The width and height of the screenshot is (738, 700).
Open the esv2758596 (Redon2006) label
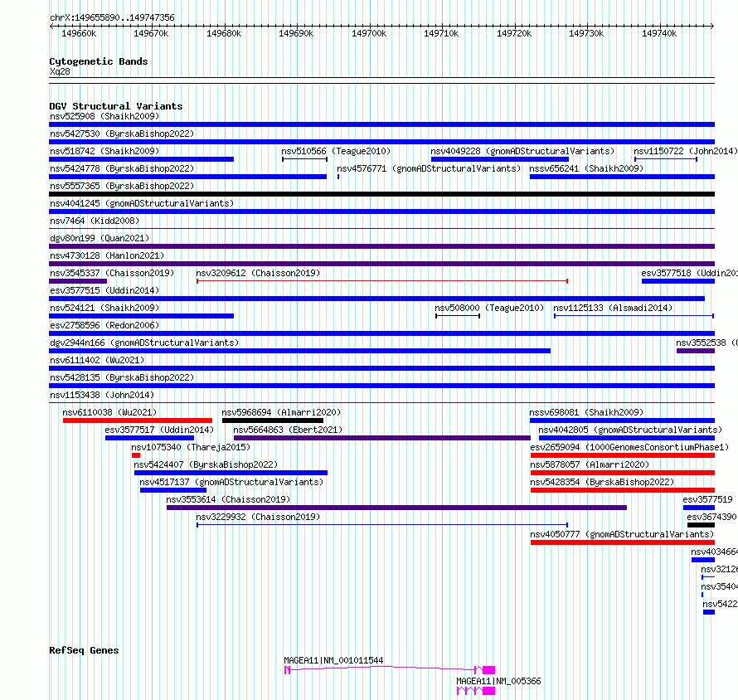pos(104,325)
